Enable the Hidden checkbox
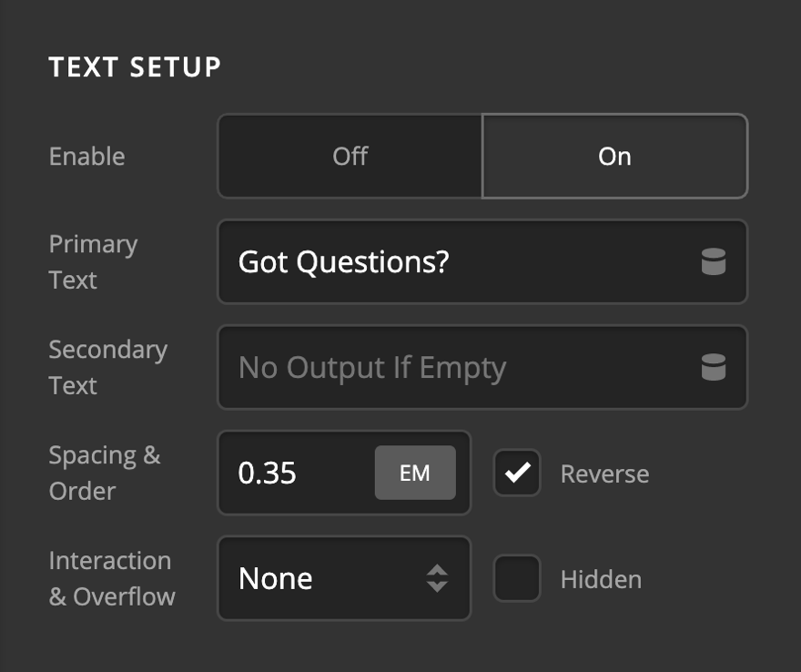Image resolution: width=801 pixels, height=672 pixels. point(516,578)
